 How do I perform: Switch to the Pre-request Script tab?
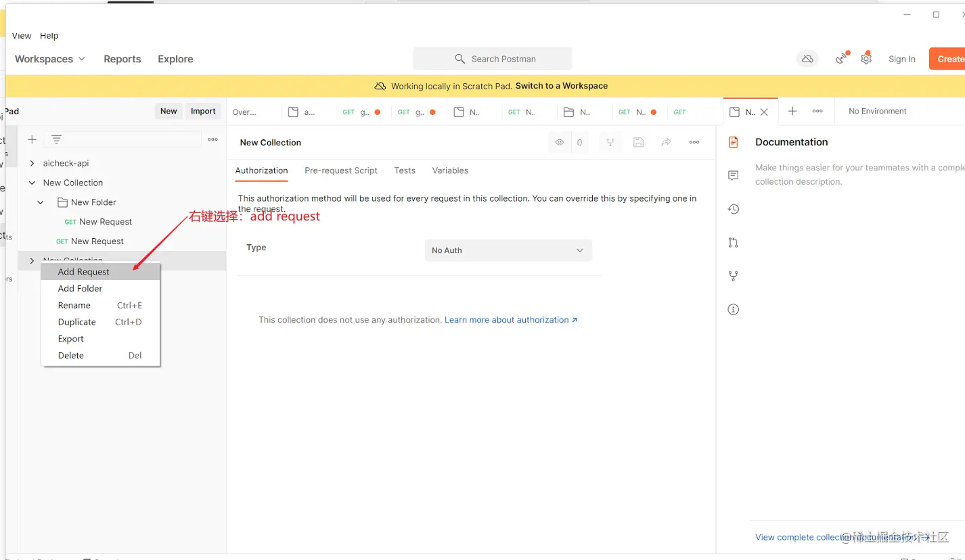341,170
